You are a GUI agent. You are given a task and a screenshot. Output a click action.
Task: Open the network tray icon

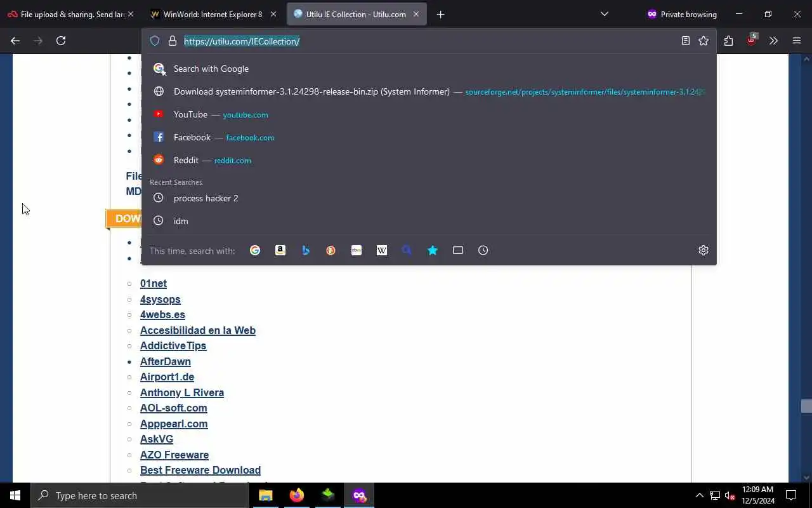click(715, 495)
